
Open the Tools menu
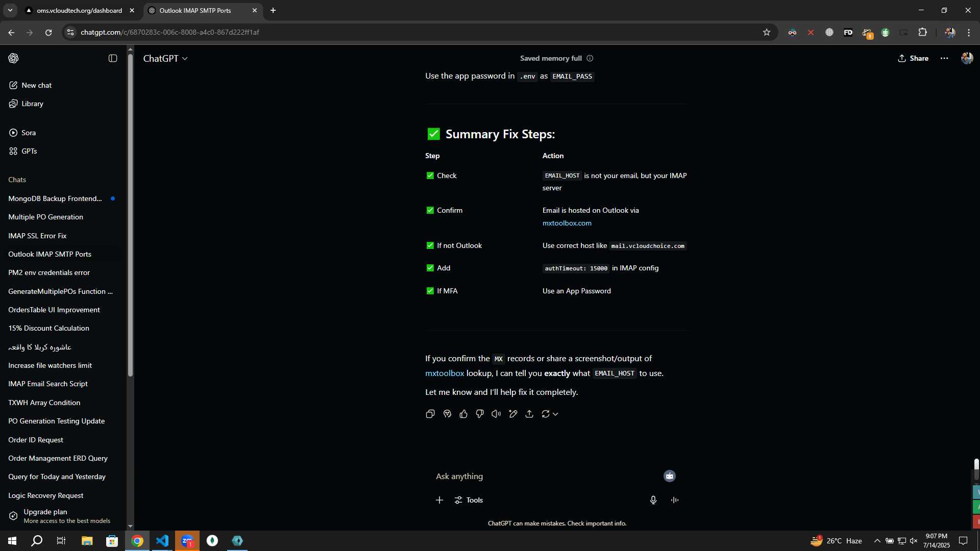469,500
